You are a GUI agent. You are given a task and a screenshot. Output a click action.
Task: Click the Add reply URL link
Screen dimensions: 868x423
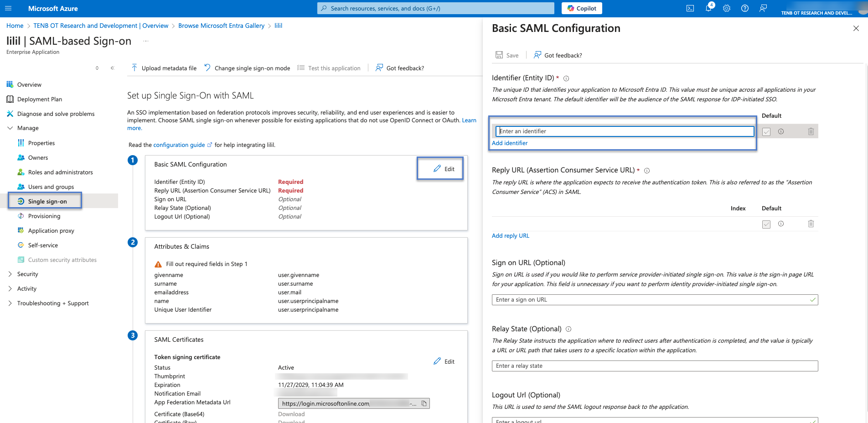510,236
